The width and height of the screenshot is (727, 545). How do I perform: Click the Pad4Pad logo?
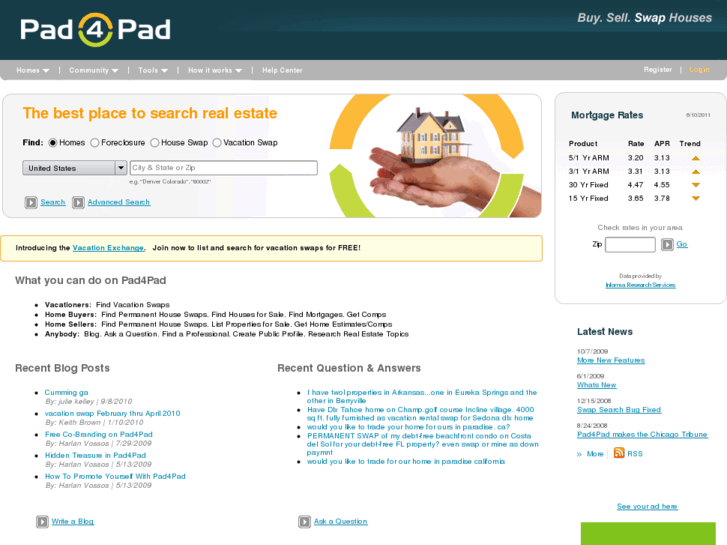coord(96,30)
